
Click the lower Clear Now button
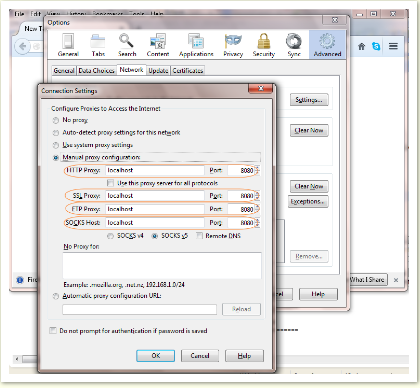[309, 186]
